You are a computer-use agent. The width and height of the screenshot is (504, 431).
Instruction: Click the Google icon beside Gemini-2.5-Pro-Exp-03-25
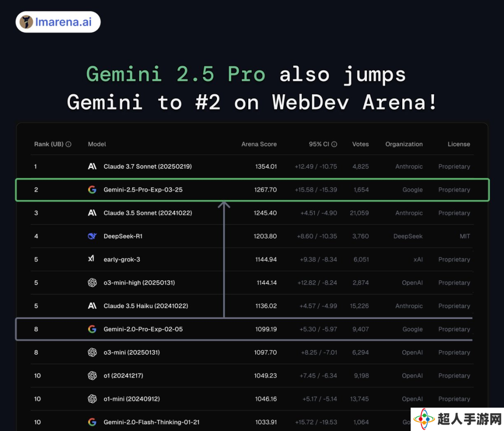click(x=92, y=190)
